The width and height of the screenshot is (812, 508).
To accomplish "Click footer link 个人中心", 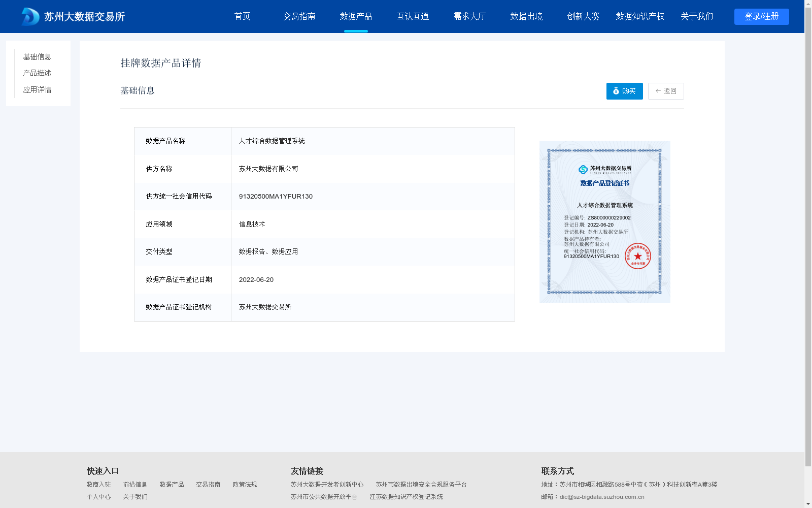I will pyautogui.click(x=98, y=497).
